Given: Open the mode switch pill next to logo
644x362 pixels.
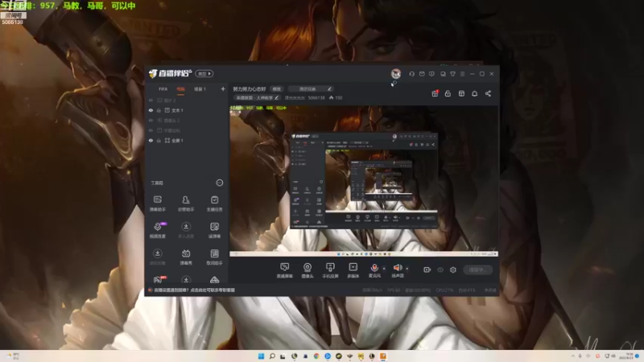Looking at the screenshot, I should pyautogui.click(x=204, y=74).
